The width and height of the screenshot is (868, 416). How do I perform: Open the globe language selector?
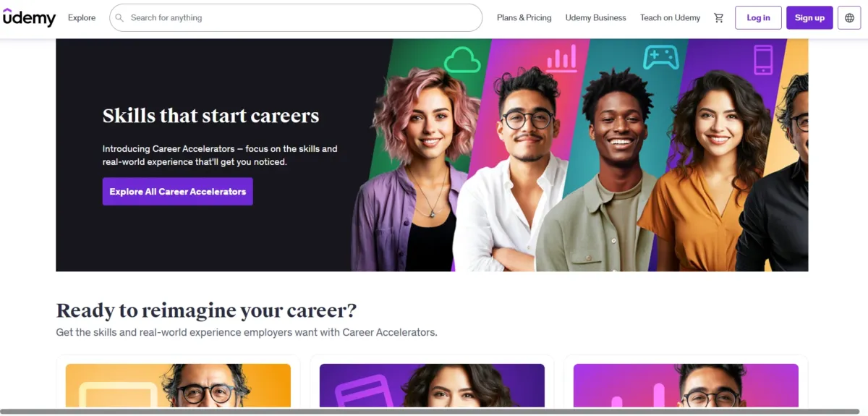pyautogui.click(x=850, y=17)
